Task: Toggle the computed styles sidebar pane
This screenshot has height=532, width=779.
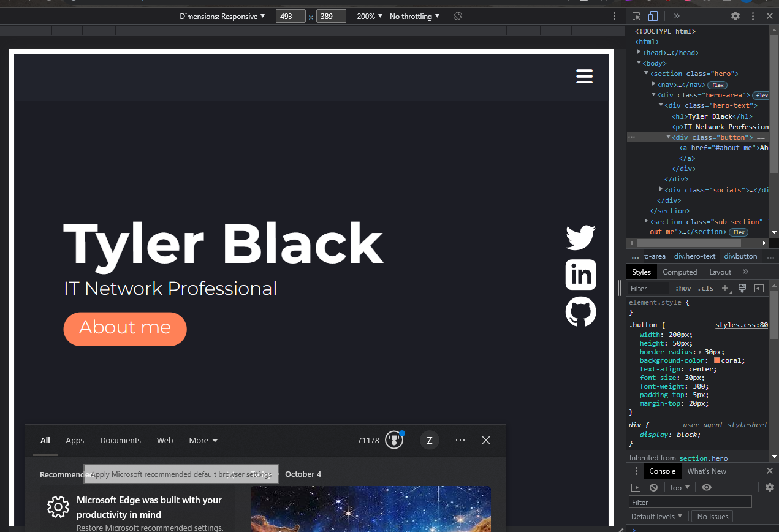Action: 759,288
